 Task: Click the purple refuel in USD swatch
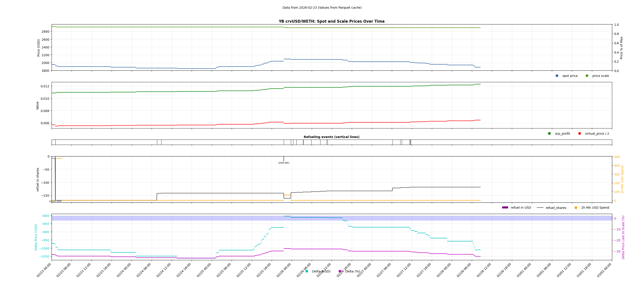coord(505,208)
